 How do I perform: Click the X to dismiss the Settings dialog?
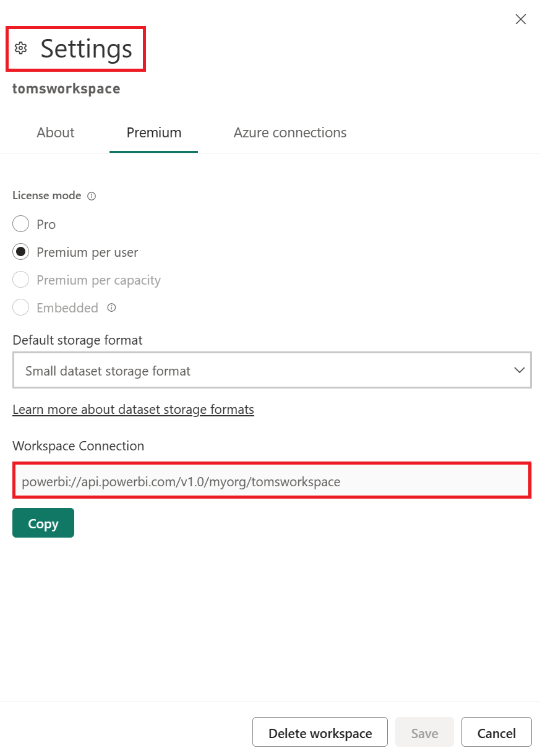520,19
